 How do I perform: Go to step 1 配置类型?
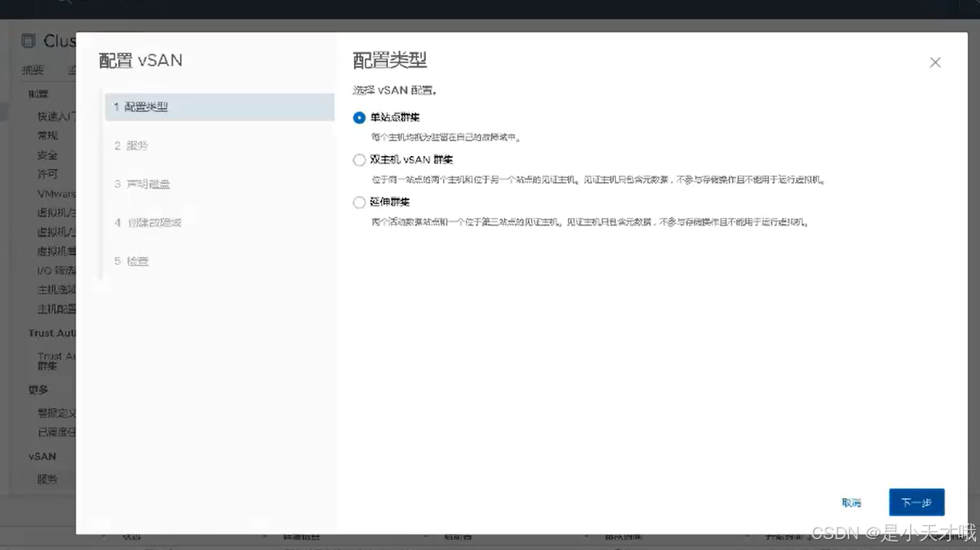[x=219, y=107]
